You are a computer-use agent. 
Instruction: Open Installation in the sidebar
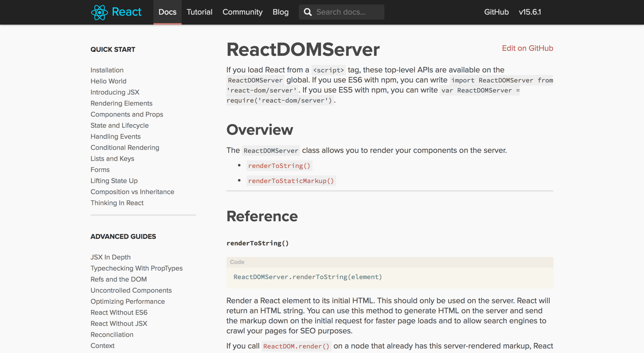[107, 70]
